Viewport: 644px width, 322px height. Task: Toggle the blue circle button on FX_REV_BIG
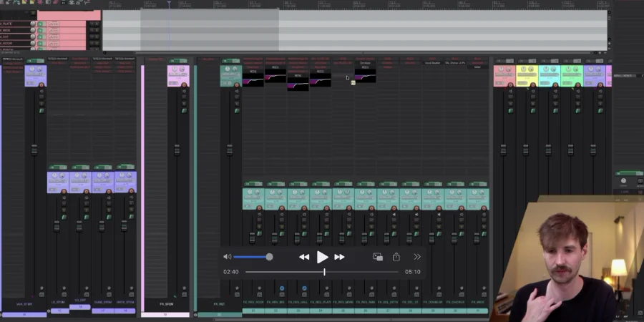coord(282,288)
